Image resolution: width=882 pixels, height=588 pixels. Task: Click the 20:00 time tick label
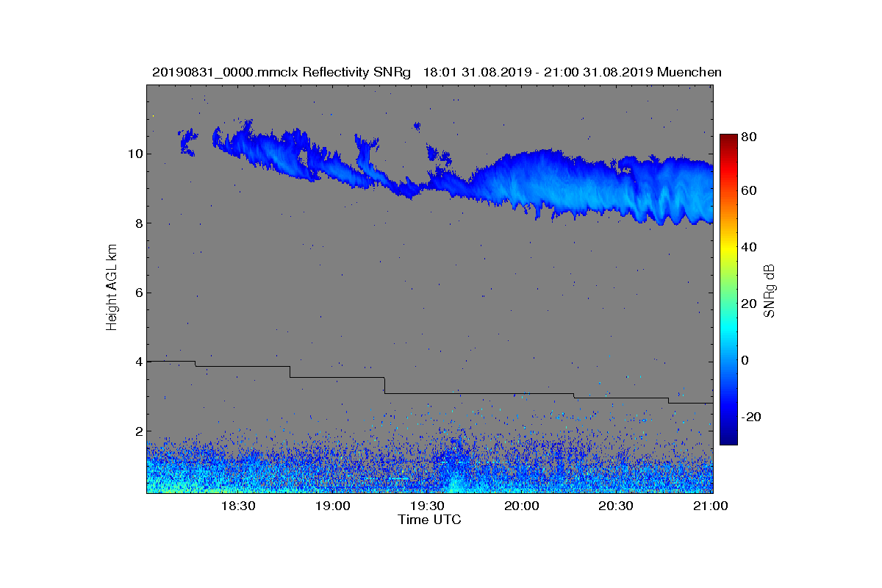[x=522, y=506]
